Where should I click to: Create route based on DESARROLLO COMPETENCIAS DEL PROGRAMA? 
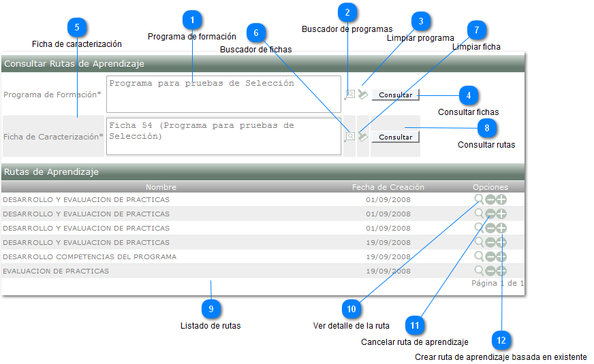(x=501, y=257)
